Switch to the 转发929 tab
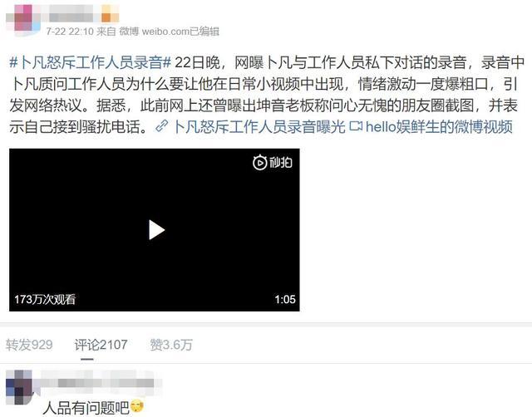 [29, 345]
